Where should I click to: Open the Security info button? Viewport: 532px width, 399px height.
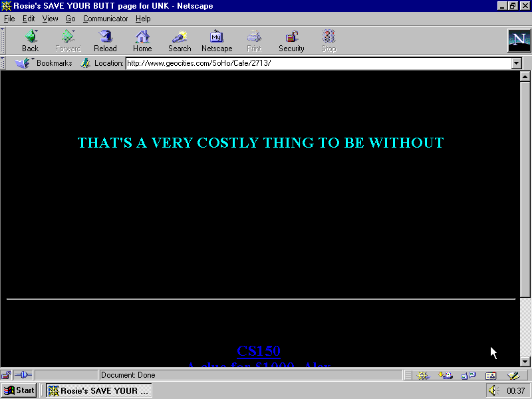[291, 41]
